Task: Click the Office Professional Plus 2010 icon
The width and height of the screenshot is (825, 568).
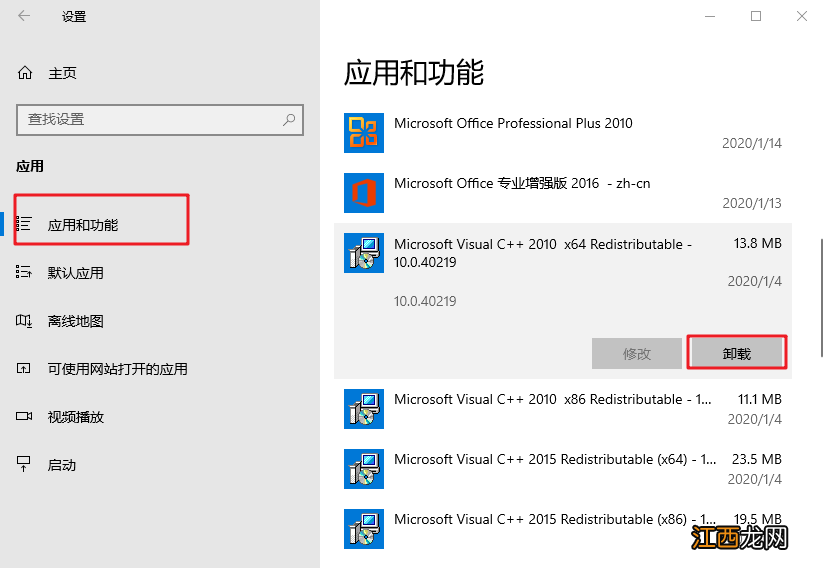Action: click(x=363, y=133)
